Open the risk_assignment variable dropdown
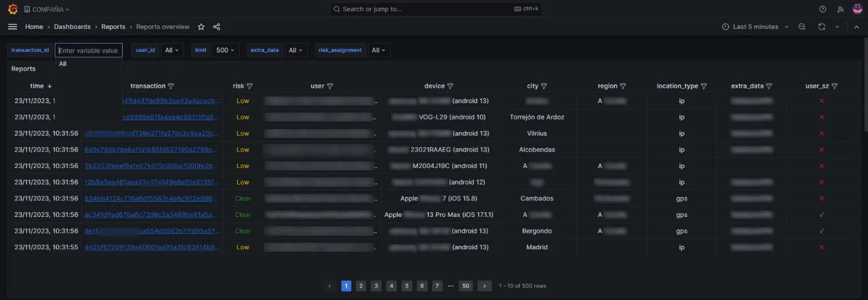 (x=378, y=50)
